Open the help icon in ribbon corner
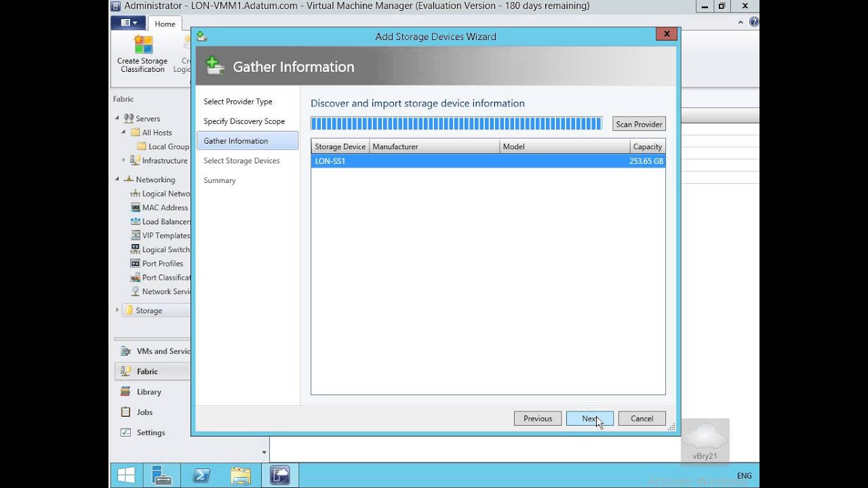Image resolution: width=868 pixels, height=488 pixels. tap(754, 22)
